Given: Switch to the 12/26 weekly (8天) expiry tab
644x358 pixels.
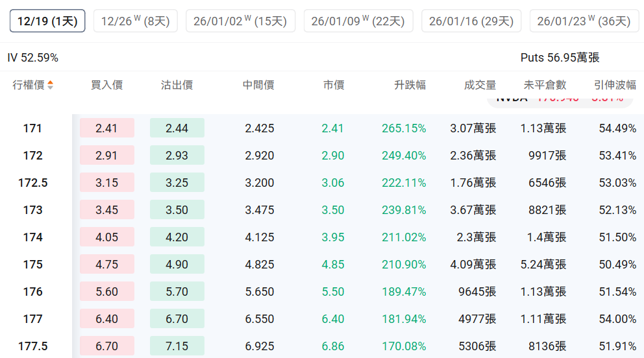Looking at the screenshot, I should [135, 21].
